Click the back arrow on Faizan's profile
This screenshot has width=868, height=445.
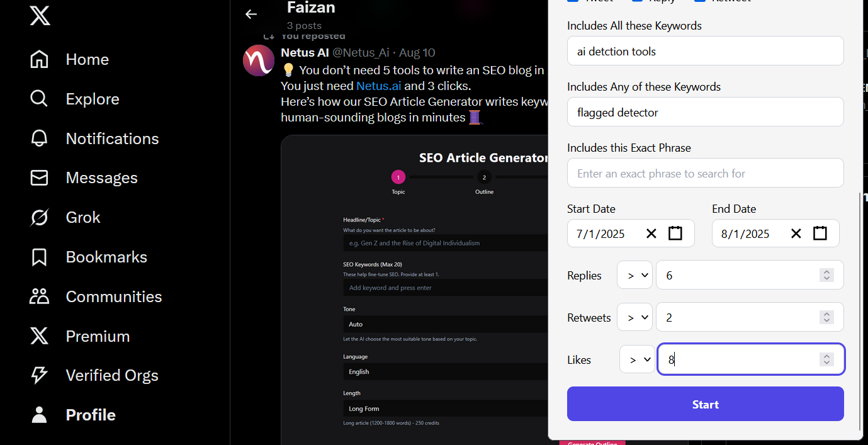(251, 14)
